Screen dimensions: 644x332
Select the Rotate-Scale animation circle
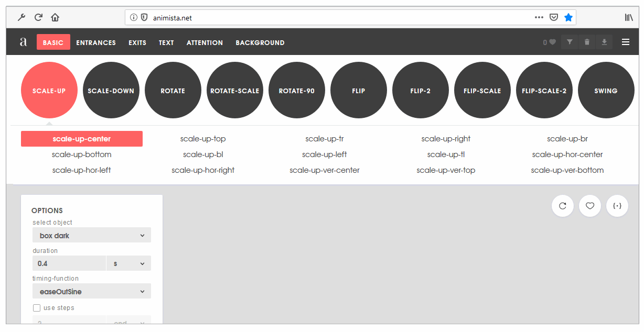click(x=235, y=91)
